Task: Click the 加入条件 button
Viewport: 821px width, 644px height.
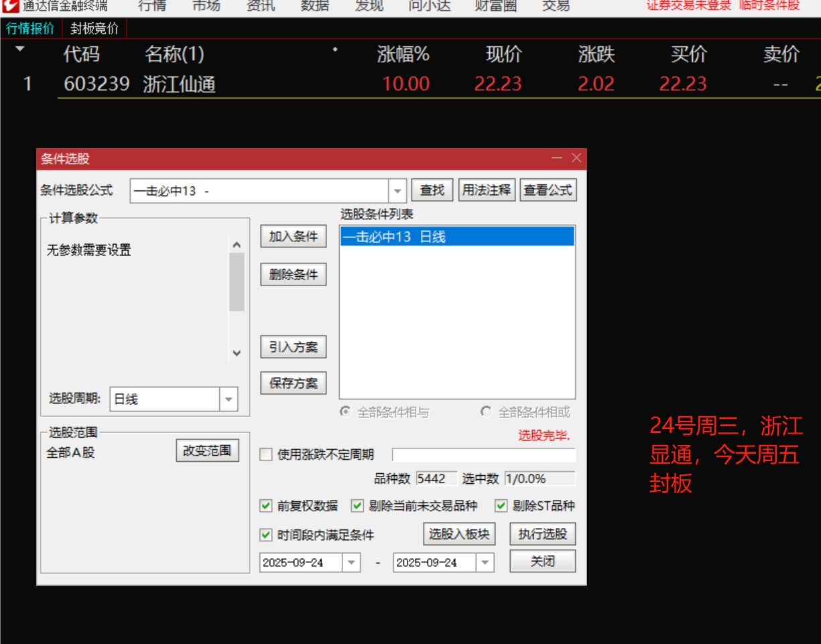Action: click(294, 237)
